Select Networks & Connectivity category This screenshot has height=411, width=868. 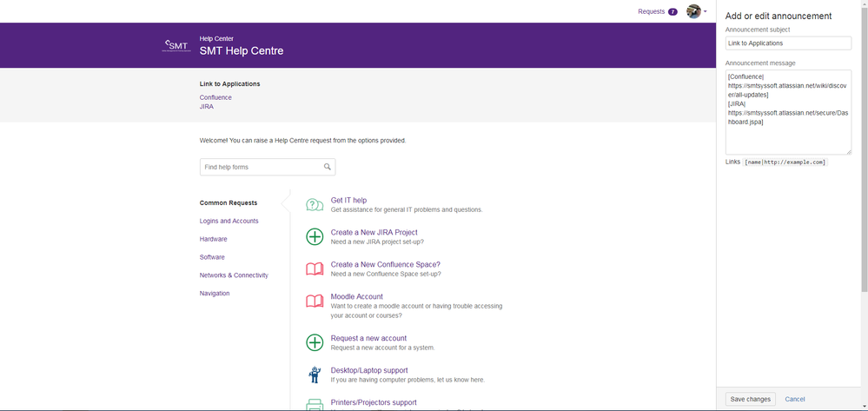234,275
